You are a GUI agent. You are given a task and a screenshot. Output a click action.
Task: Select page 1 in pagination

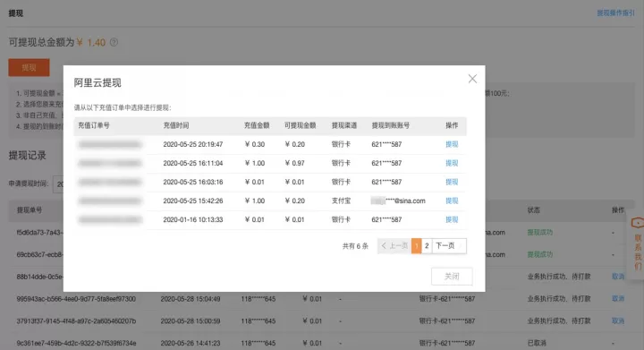point(417,245)
